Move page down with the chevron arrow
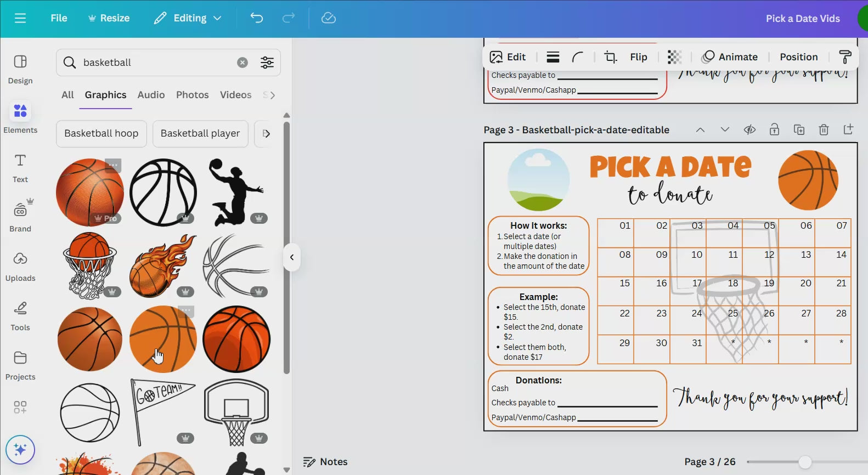The width and height of the screenshot is (868, 475). [725, 130]
